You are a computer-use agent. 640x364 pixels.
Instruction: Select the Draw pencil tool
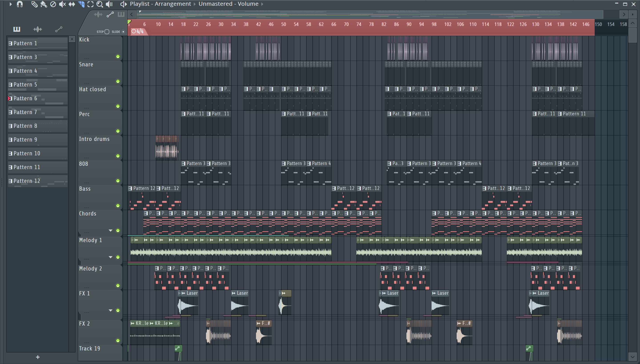tap(34, 4)
